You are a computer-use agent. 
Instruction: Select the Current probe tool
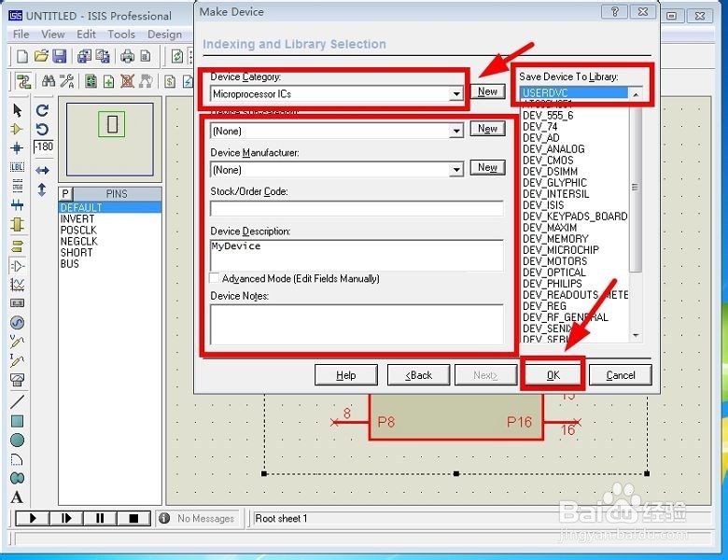(x=17, y=360)
